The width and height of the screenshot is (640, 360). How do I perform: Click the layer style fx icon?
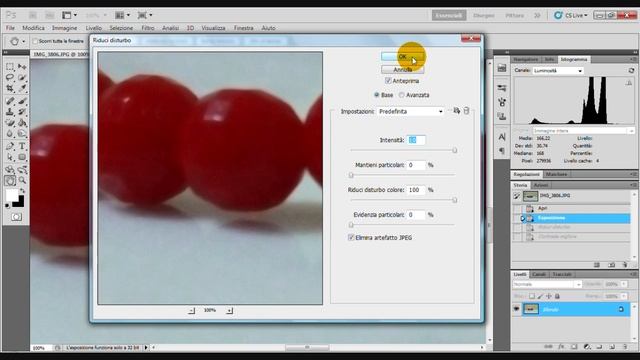click(x=561, y=347)
